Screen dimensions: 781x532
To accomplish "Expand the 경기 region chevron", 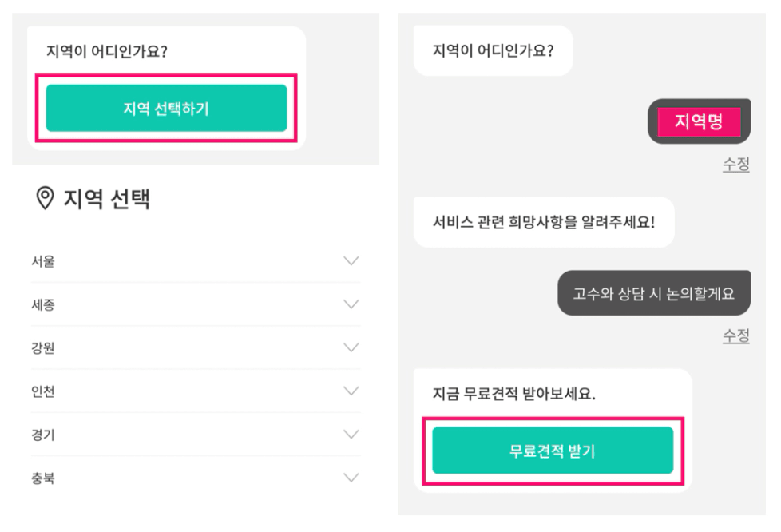I will (351, 435).
